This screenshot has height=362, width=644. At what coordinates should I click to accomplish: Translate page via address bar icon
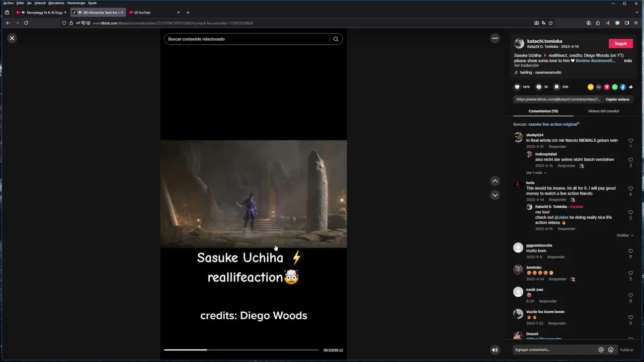543,23
